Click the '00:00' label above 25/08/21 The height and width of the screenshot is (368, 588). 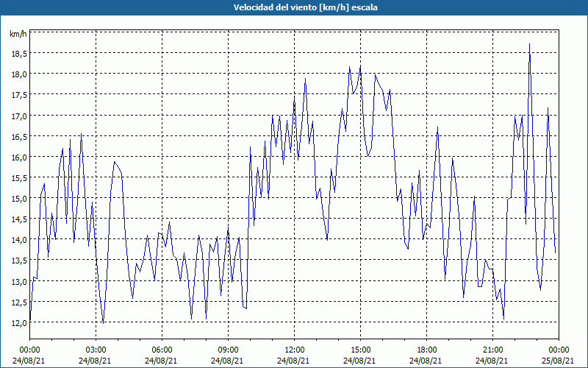click(x=559, y=350)
